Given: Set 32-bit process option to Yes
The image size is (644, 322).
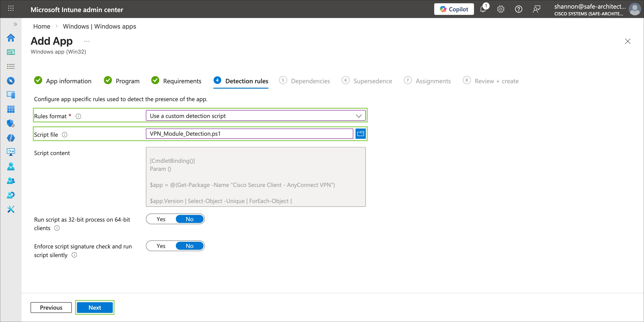Looking at the screenshot, I should pyautogui.click(x=161, y=219).
